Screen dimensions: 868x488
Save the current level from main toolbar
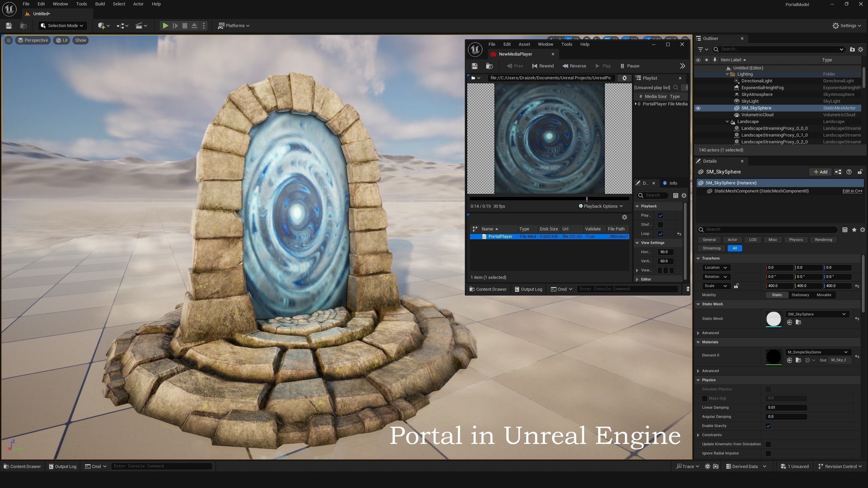(x=9, y=26)
